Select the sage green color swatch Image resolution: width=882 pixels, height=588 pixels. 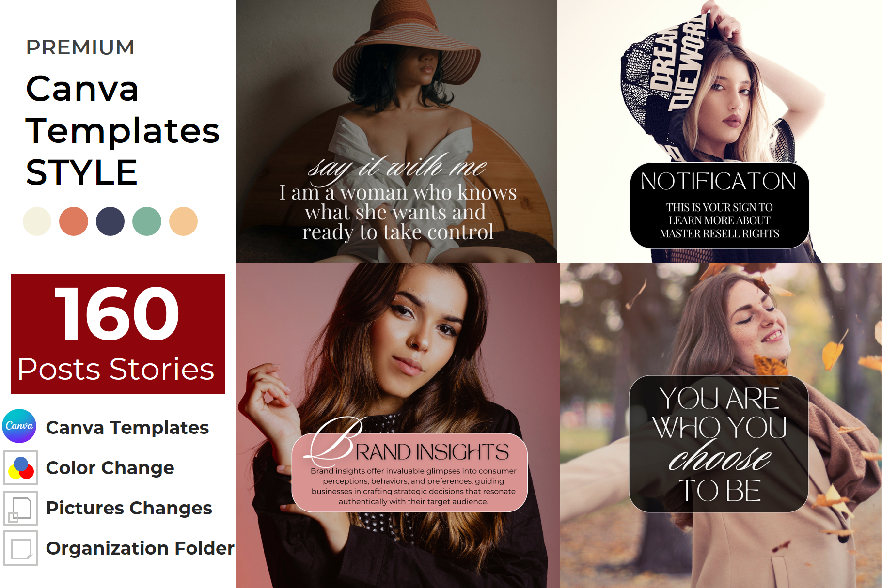(x=147, y=221)
